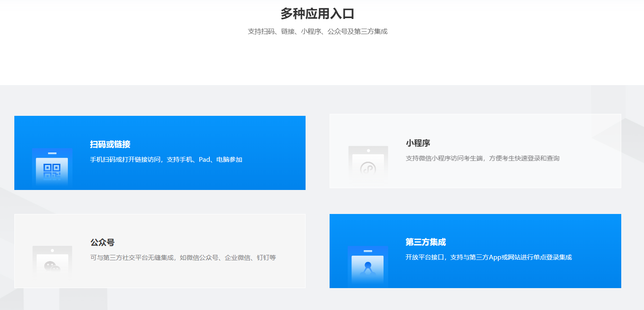644x310 pixels.
Task: Open the 扫码或链接 title
Action: coord(110,144)
